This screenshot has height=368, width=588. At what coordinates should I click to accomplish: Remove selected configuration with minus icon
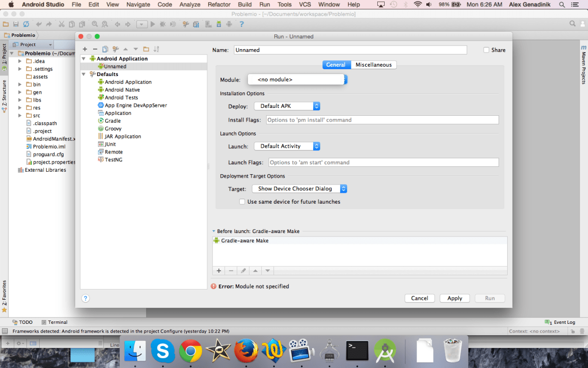click(95, 49)
